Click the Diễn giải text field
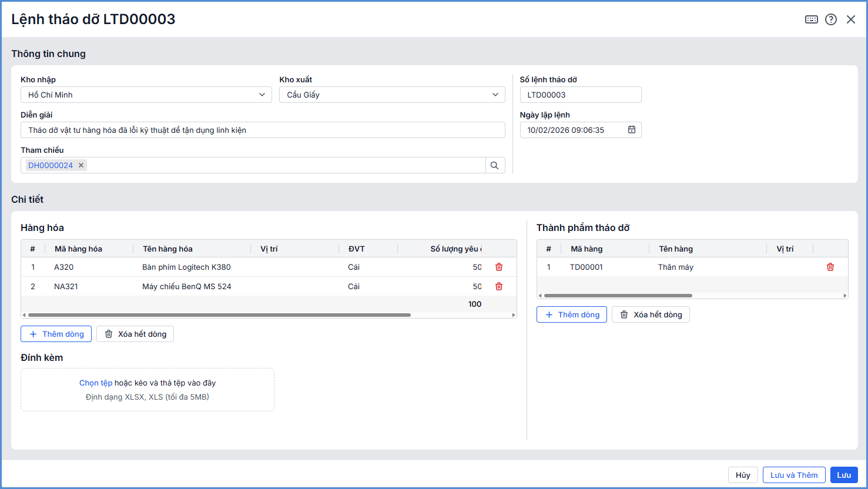868x489 pixels. point(263,130)
